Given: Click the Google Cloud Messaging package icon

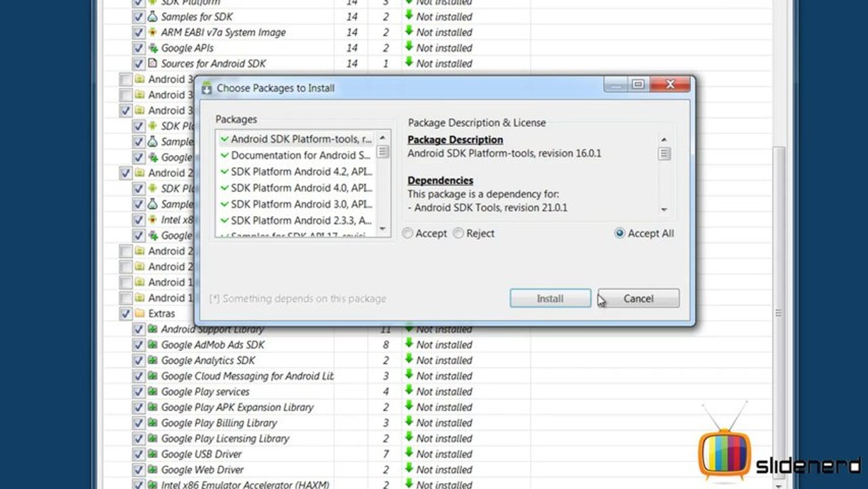Looking at the screenshot, I should click(x=153, y=376).
